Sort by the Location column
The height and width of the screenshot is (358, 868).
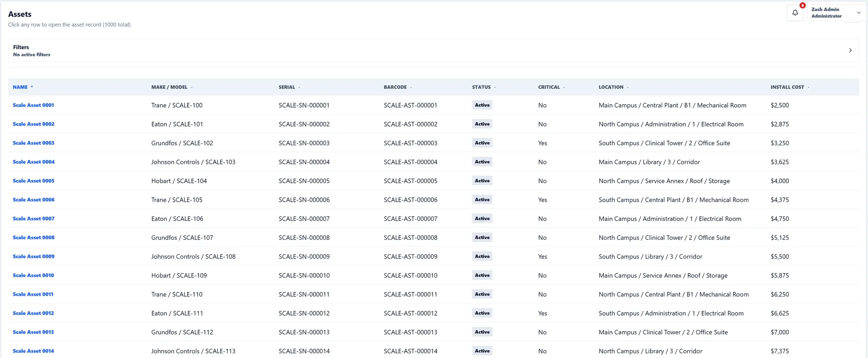613,87
